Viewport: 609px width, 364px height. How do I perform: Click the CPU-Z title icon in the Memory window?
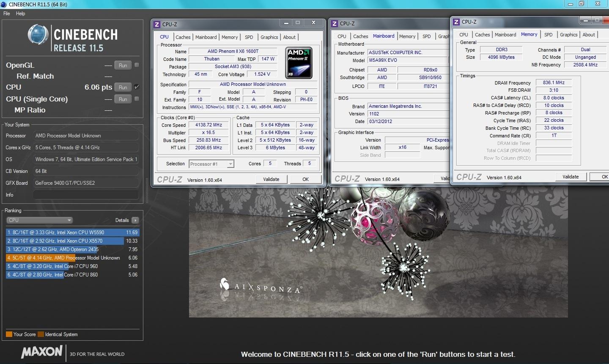pyautogui.click(x=456, y=22)
